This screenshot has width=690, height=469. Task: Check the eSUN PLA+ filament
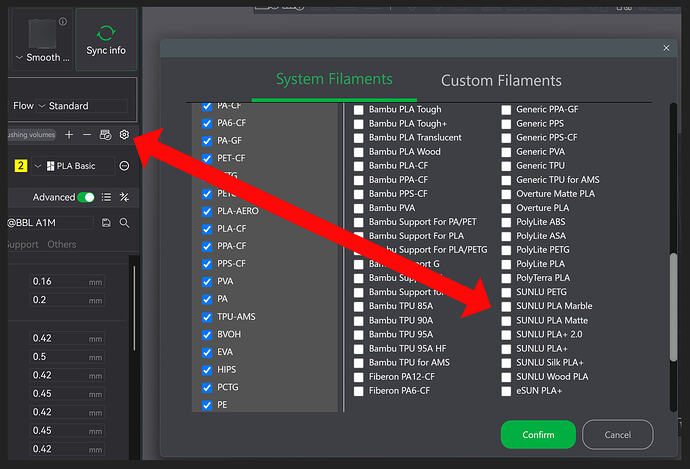506,391
